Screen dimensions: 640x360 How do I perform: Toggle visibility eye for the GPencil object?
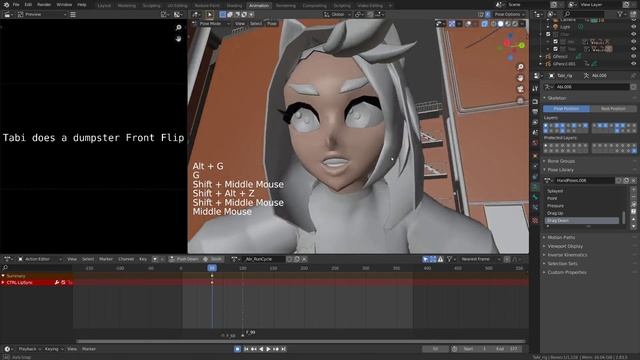(633, 56)
